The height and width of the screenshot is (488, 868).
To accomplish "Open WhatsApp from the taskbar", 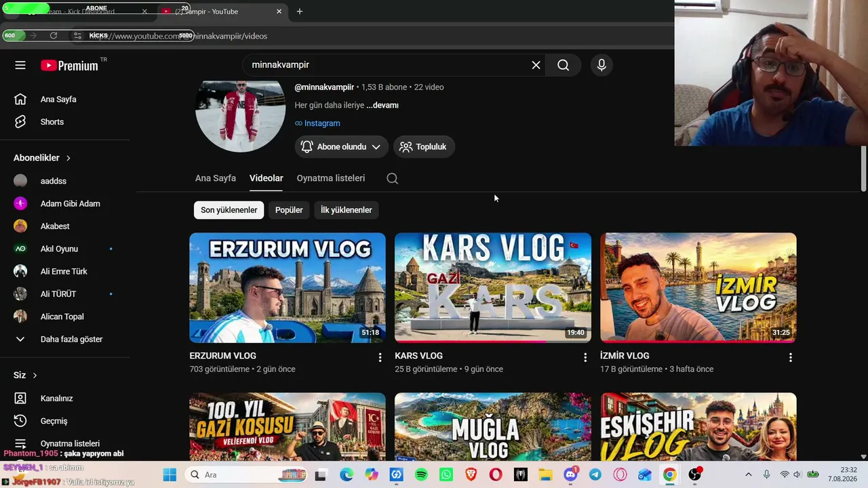I will click(446, 474).
